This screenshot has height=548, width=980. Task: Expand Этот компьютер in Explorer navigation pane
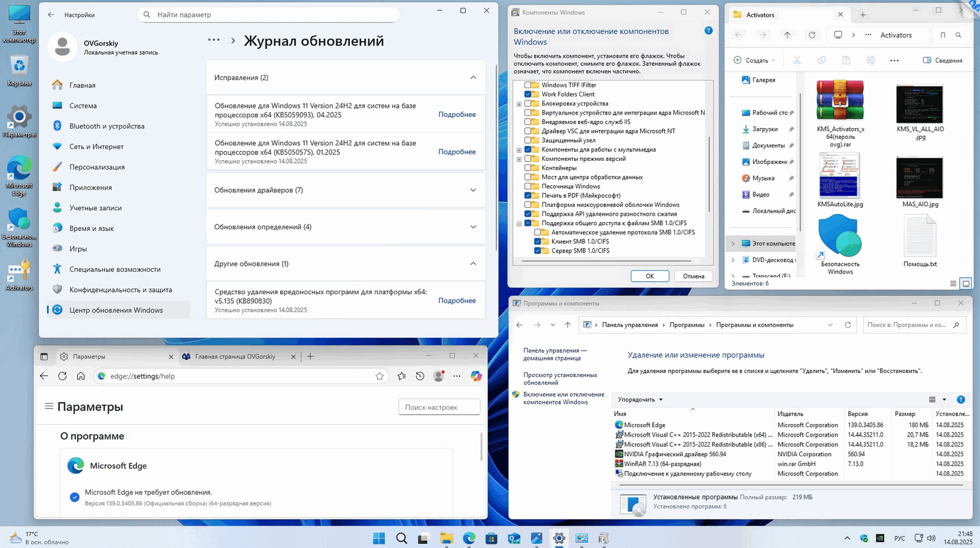pyautogui.click(x=733, y=244)
